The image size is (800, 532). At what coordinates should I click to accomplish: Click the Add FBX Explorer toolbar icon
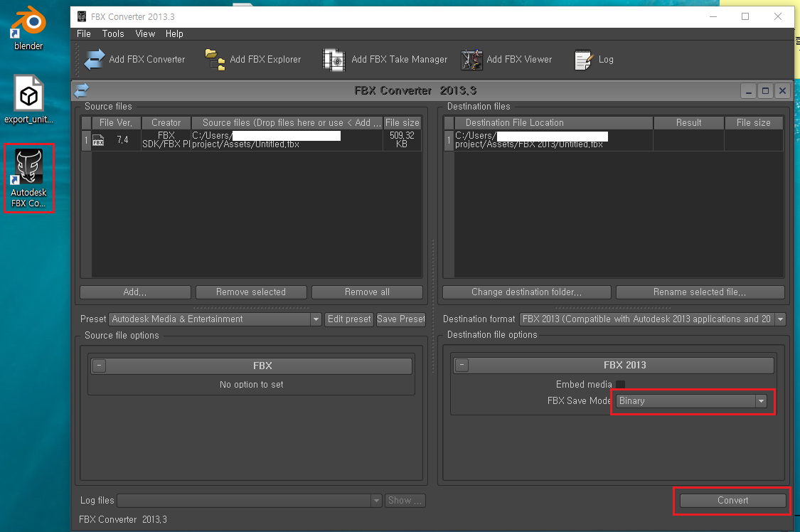pos(215,60)
